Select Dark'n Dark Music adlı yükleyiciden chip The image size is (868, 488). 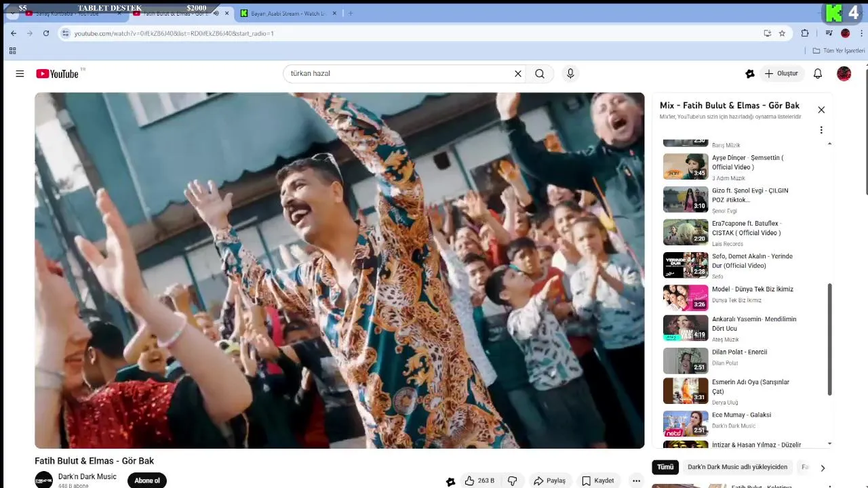[738, 467]
